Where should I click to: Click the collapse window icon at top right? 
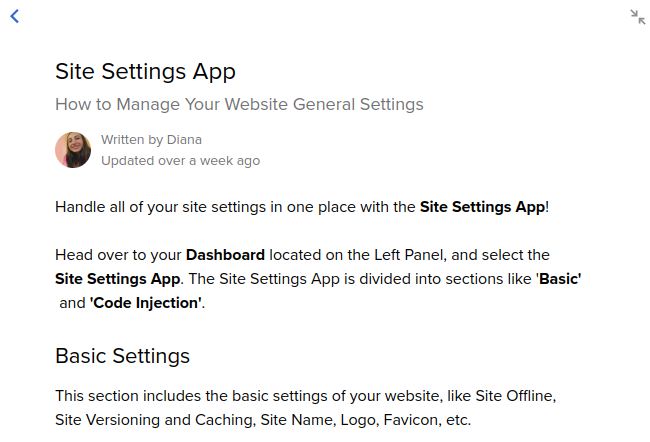click(x=638, y=17)
